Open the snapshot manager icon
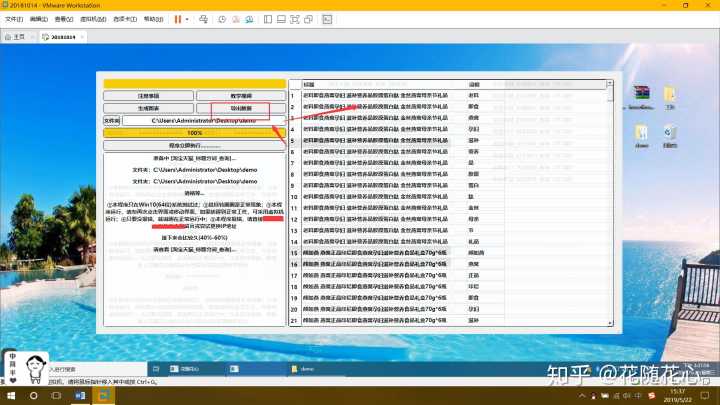This screenshot has width=720, height=405. click(x=247, y=19)
